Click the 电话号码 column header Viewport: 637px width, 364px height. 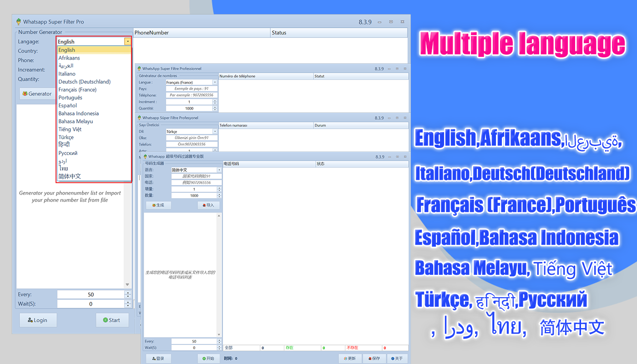[269, 164]
